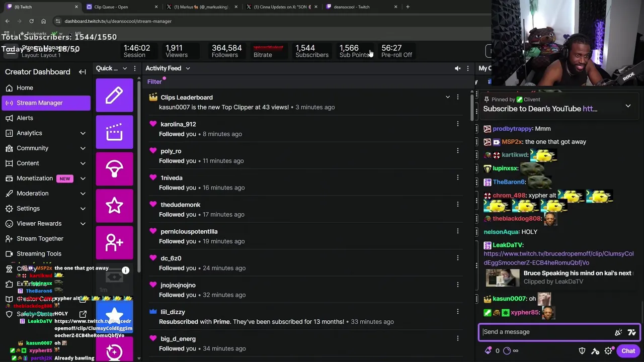The width and height of the screenshot is (644, 362).
Task: Open the Activity Feed Filter
Action: [x=154, y=82]
